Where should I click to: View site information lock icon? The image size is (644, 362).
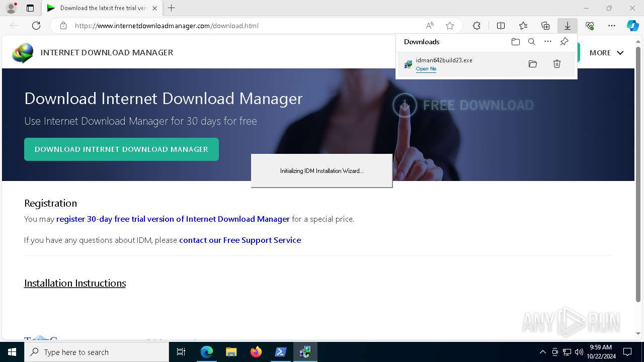63,26
